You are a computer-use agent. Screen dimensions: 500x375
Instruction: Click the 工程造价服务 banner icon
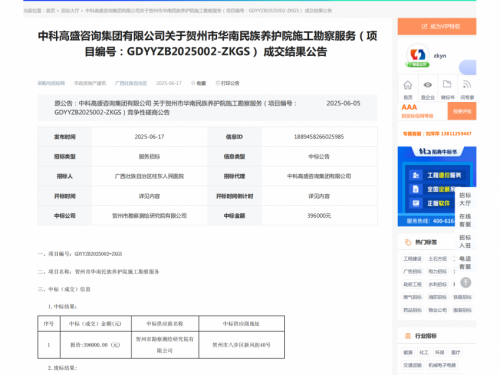point(416,175)
